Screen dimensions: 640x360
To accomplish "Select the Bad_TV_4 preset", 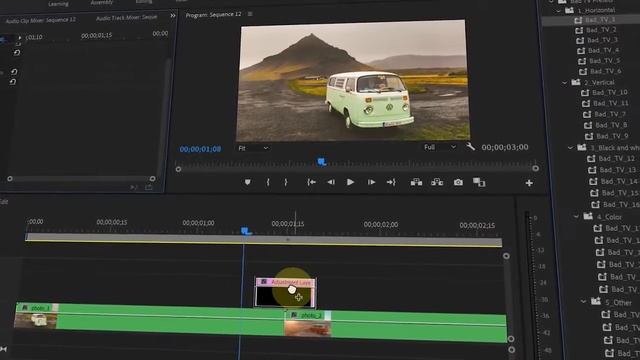I will tap(604, 50).
